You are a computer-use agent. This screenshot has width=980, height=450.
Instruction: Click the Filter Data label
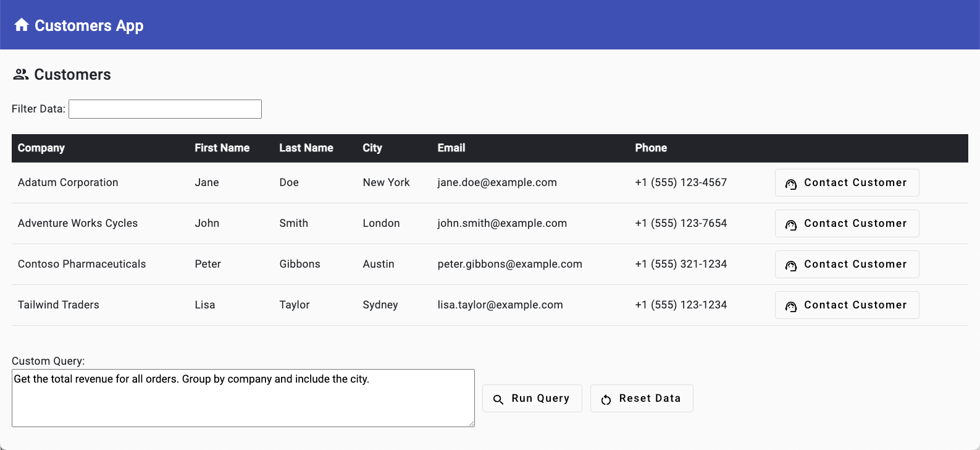[38, 109]
